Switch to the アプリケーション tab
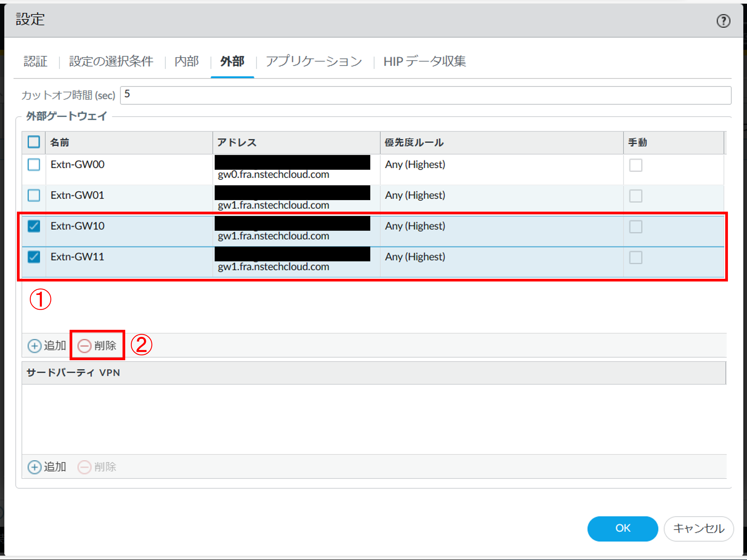 (x=314, y=62)
